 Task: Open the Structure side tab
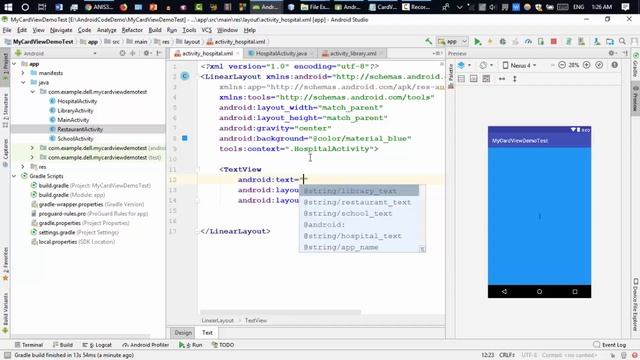5,111
